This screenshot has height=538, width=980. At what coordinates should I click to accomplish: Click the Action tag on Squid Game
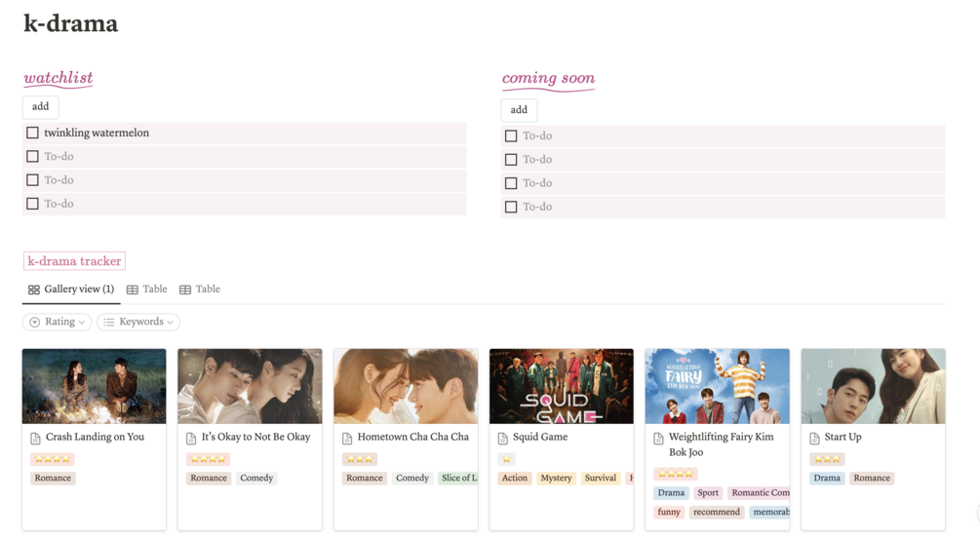point(514,478)
